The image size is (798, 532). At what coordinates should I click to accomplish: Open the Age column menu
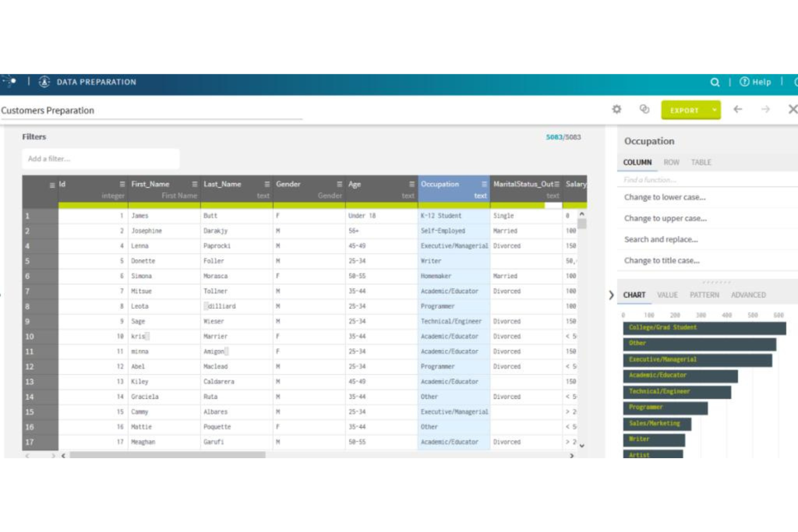click(x=411, y=184)
